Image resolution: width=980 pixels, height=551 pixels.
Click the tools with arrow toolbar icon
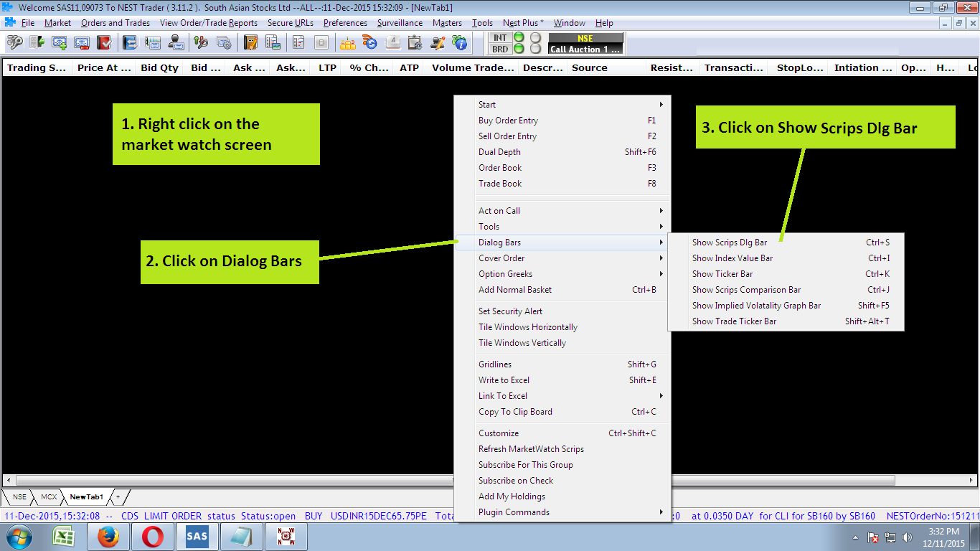201,43
